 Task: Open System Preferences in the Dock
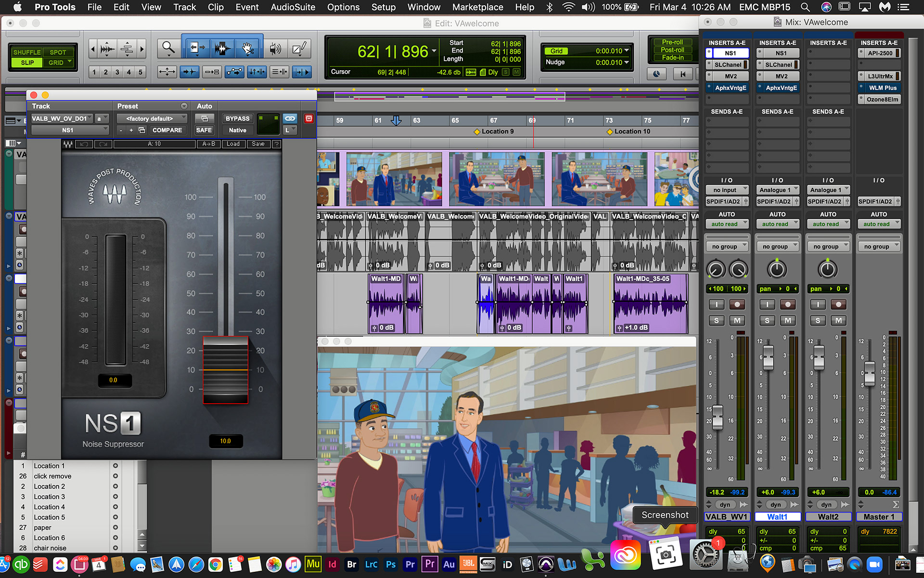click(706, 555)
